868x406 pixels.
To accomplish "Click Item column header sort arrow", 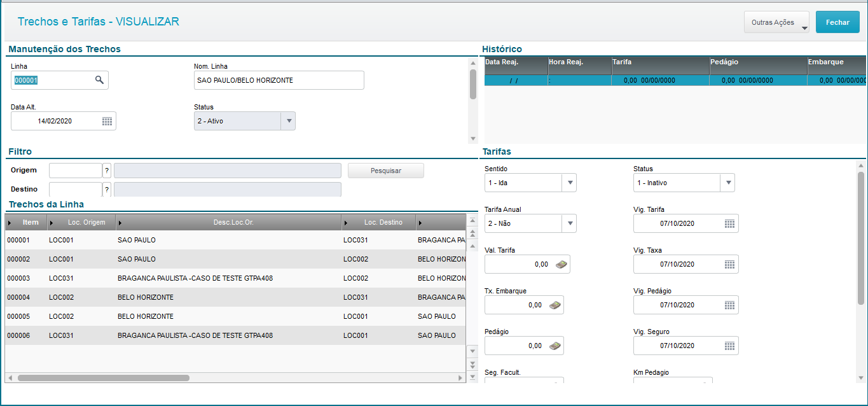I will 10,223.
